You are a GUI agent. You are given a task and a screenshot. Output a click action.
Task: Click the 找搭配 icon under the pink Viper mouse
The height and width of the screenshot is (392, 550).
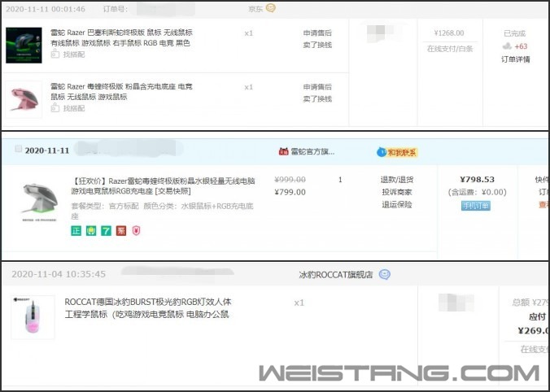tap(55, 108)
